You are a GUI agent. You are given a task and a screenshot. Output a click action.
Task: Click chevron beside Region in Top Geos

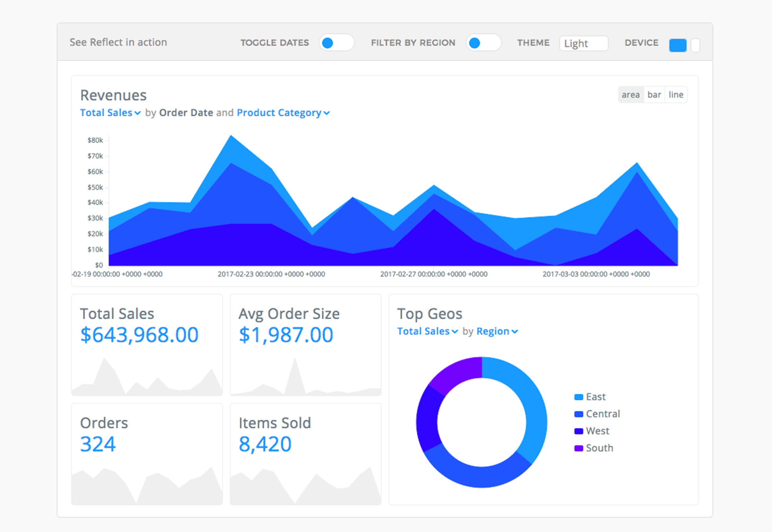pos(515,332)
